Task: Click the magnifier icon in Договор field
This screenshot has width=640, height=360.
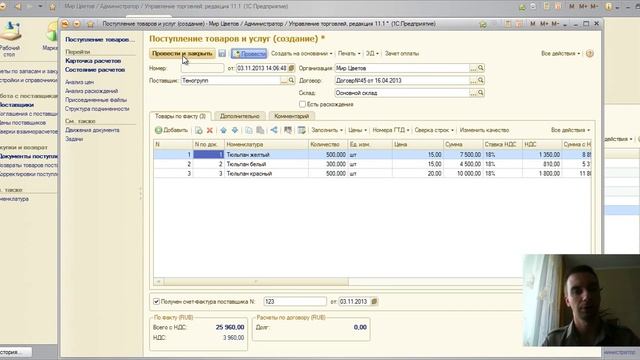Action: [x=480, y=81]
